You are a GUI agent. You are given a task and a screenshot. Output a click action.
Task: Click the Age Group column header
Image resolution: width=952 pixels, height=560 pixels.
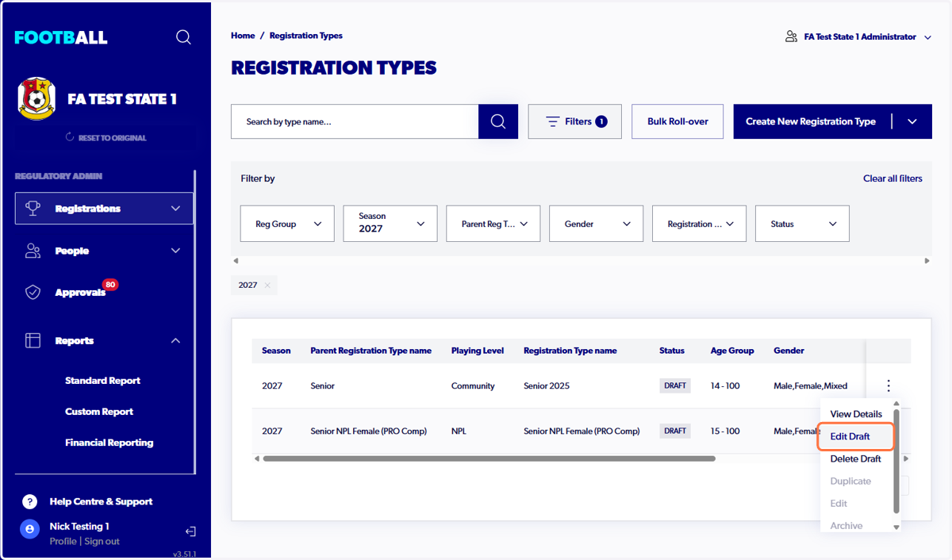click(732, 351)
